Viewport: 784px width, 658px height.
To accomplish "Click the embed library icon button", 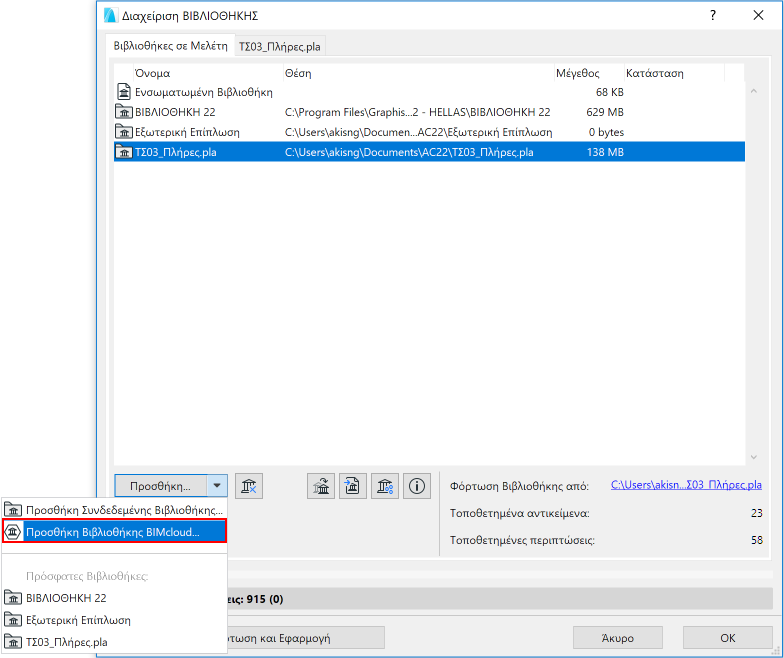I will [353, 486].
